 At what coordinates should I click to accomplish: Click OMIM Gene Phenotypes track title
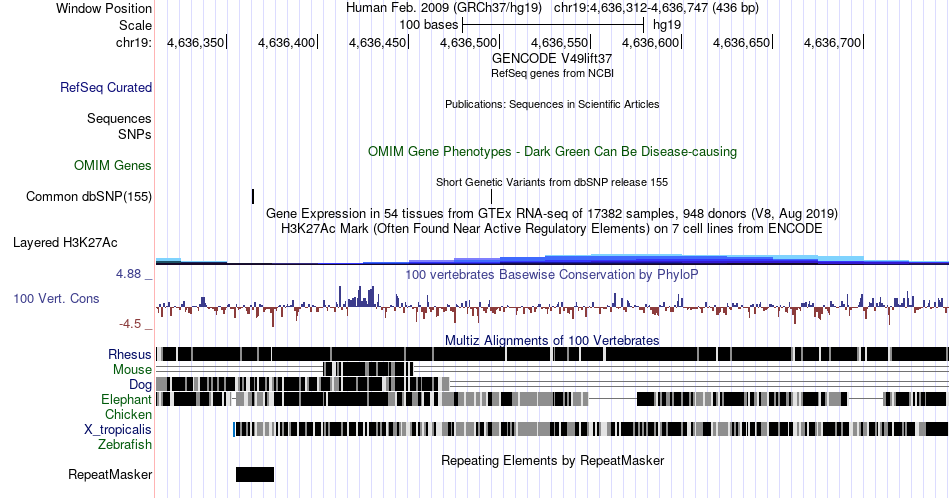coord(552,151)
